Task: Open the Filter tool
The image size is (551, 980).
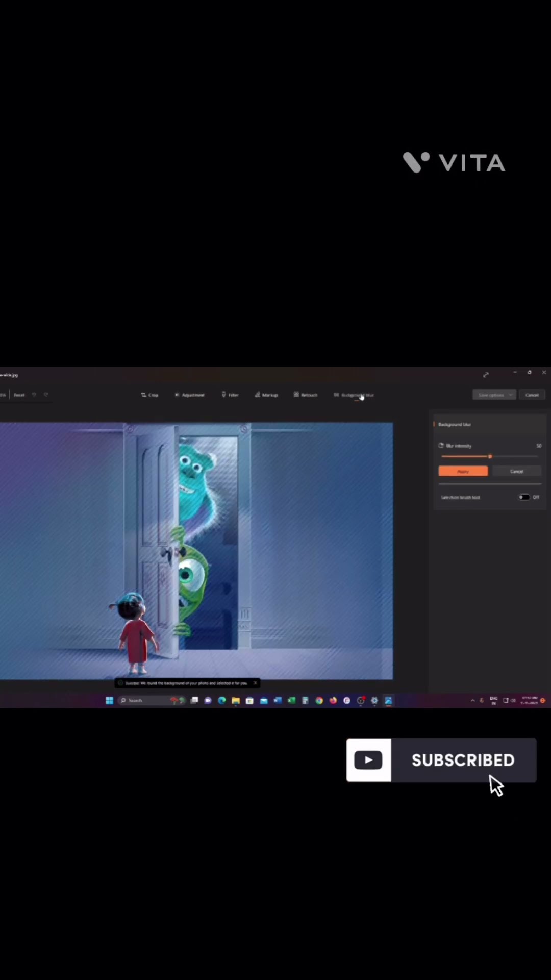Action: pyautogui.click(x=230, y=395)
